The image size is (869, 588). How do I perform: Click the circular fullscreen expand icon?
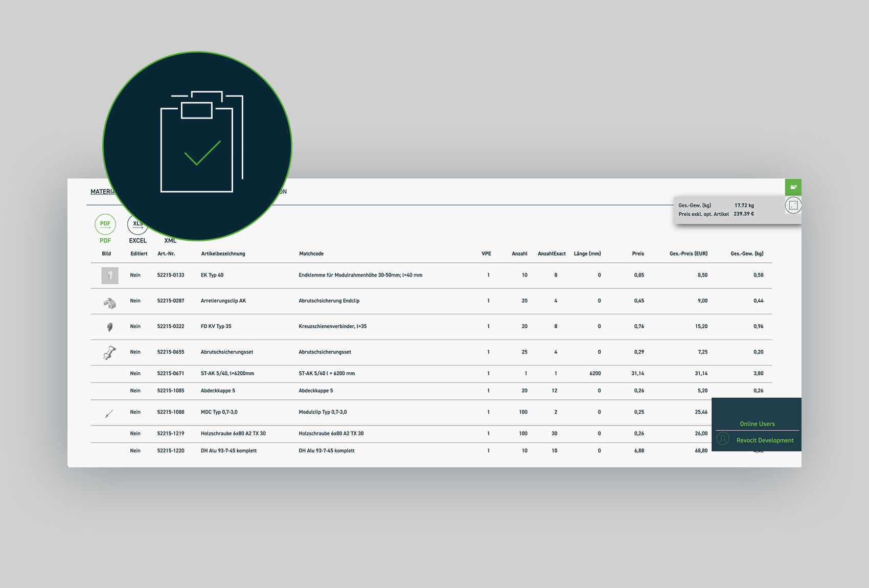tap(793, 206)
